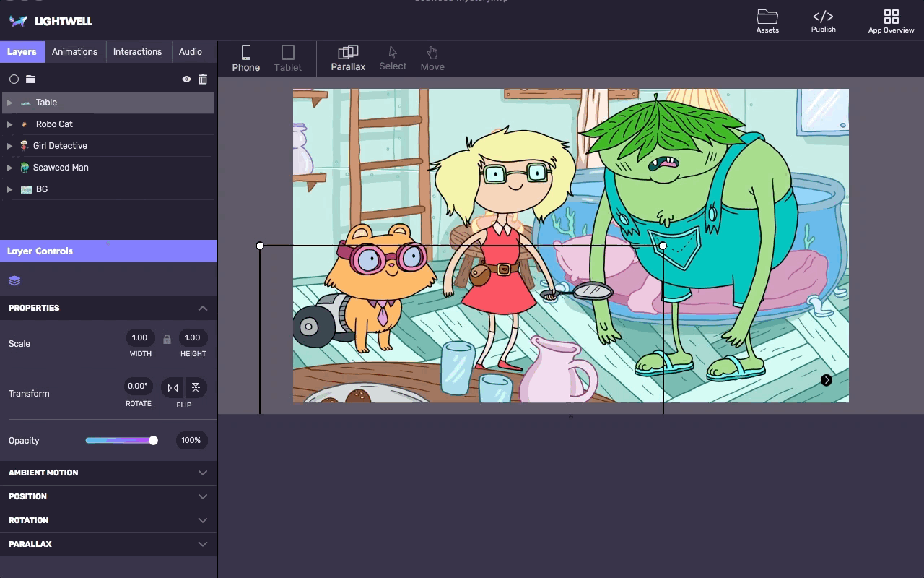Grab the top-left selection handle
924x578 pixels.
(260, 246)
